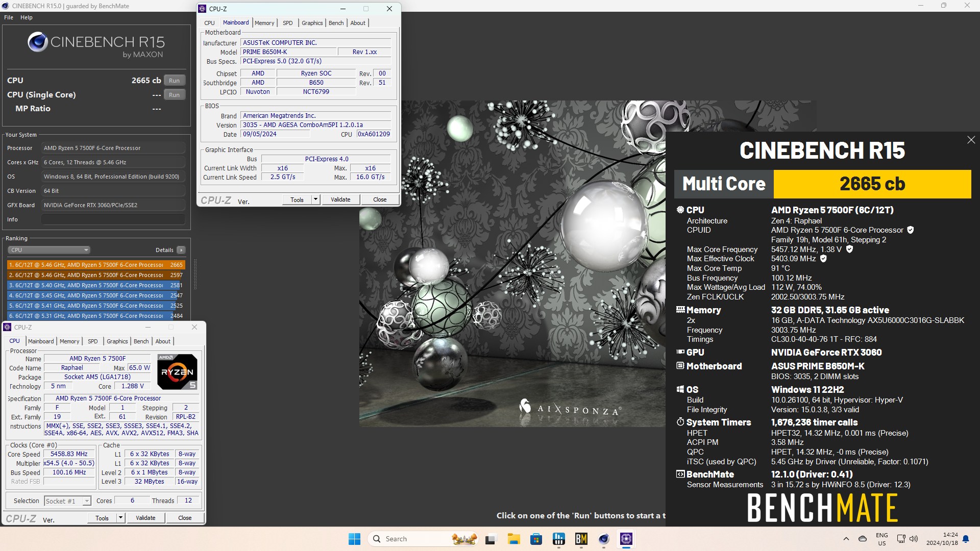This screenshot has height=551, width=980.
Task: Click the Cinebench logo icon in header
Action: (38, 42)
